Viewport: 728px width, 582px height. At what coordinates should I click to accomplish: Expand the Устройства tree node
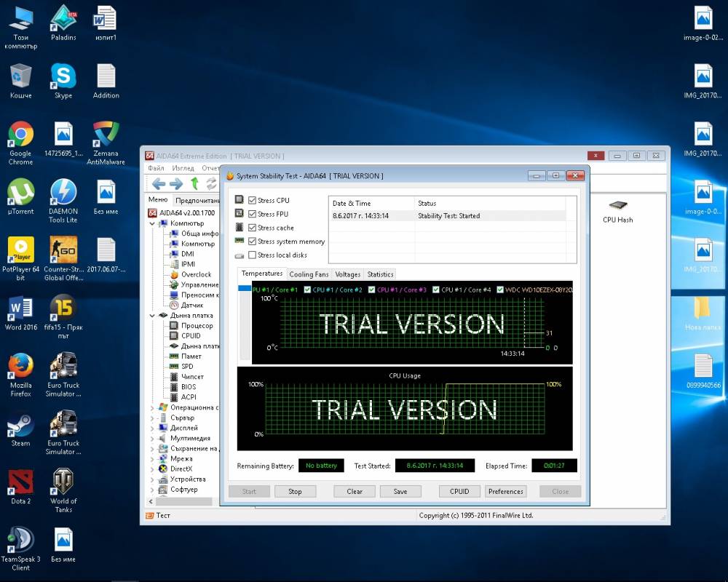tap(152, 479)
